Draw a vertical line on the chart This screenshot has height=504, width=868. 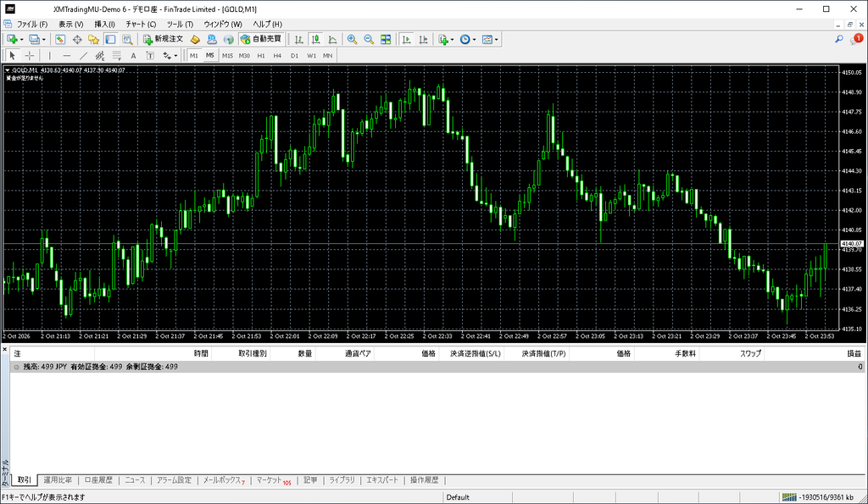50,55
